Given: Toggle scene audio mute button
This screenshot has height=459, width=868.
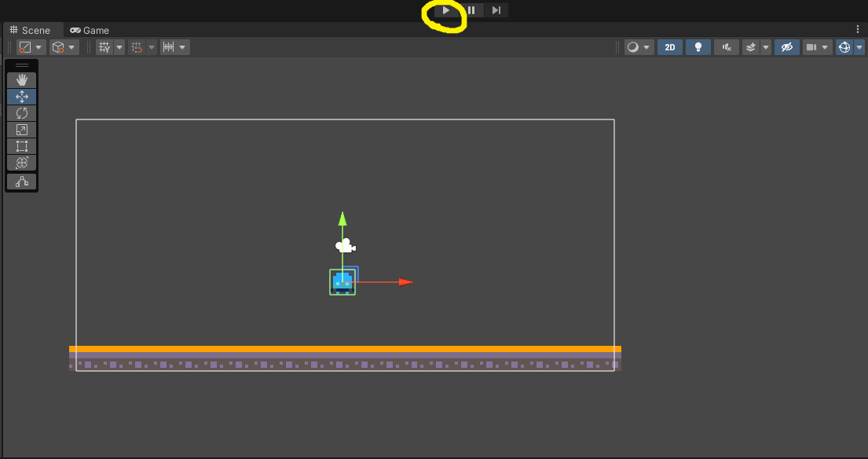Looking at the screenshot, I should point(727,48).
